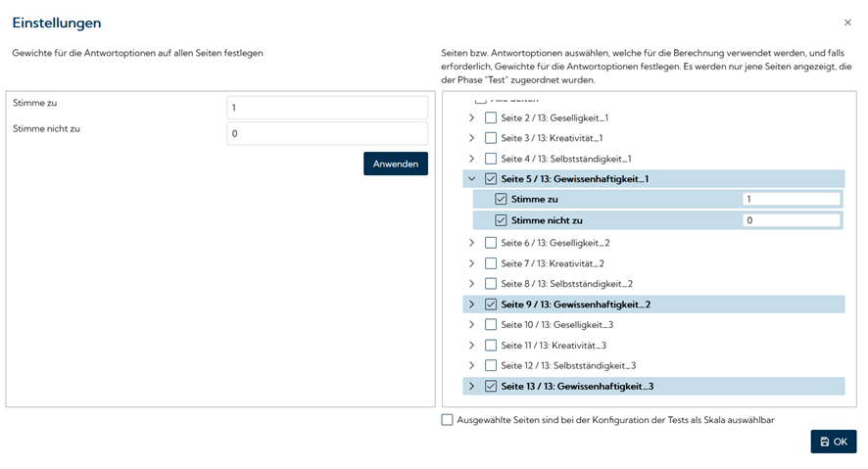Click the Seite 5 'Stimme zu' weight field
Screen dimensions: 868x469
pos(791,199)
